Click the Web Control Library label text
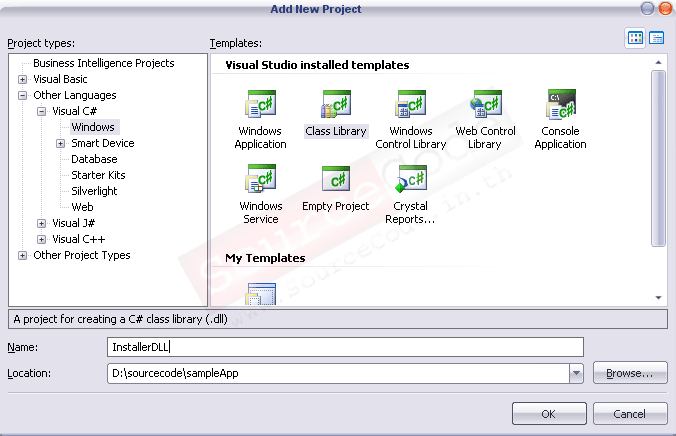 click(485, 138)
